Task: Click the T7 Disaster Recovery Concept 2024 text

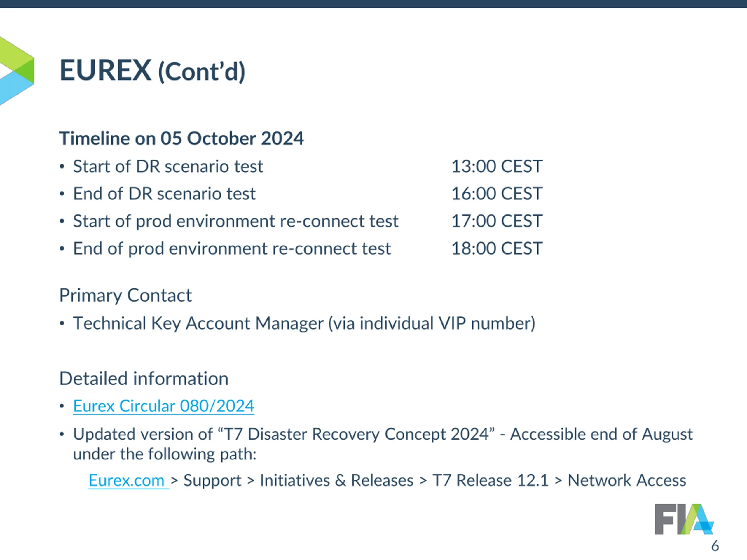Action: coord(356,434)
